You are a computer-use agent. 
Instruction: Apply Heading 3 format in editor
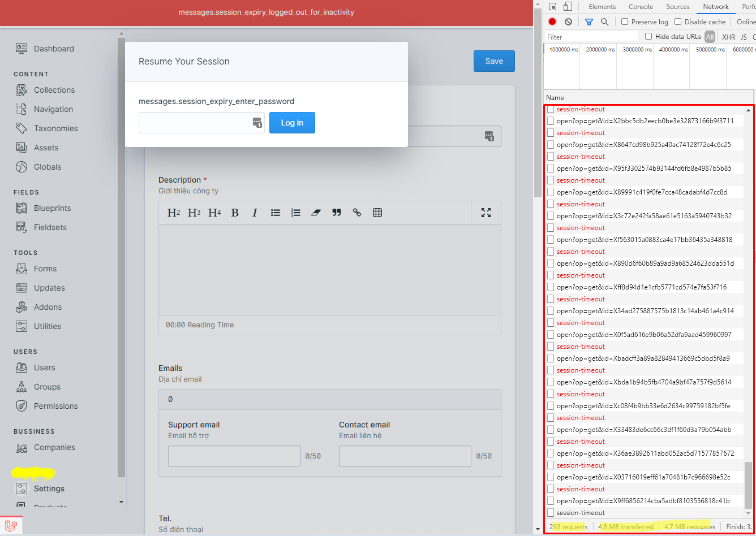pyautogui.click(x=194, y=213)
